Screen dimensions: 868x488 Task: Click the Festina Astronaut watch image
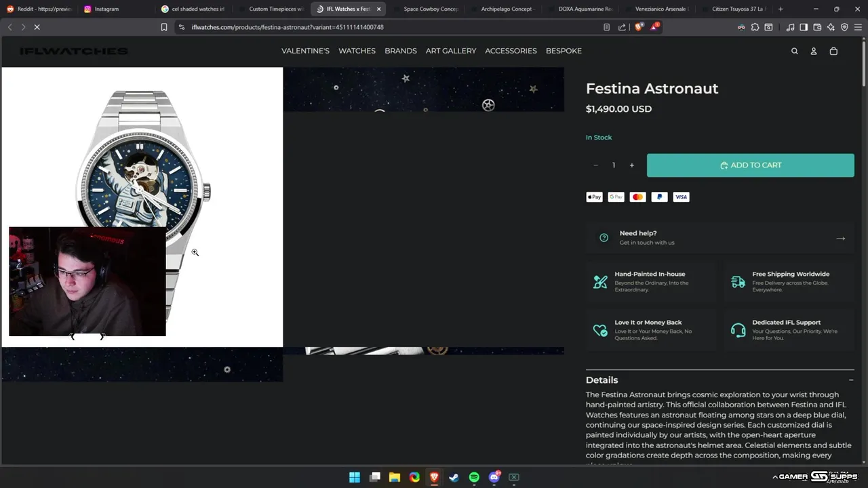click(142, 207)
